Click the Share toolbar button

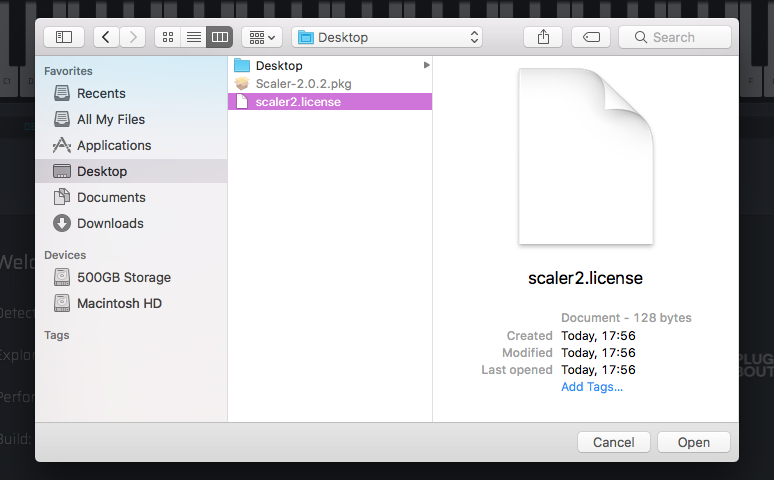(543, 37)
